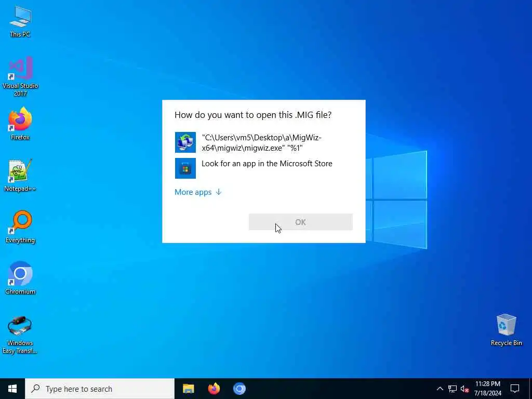
Task: Click the magnifier icon in search box
Action: coord(35,389)
